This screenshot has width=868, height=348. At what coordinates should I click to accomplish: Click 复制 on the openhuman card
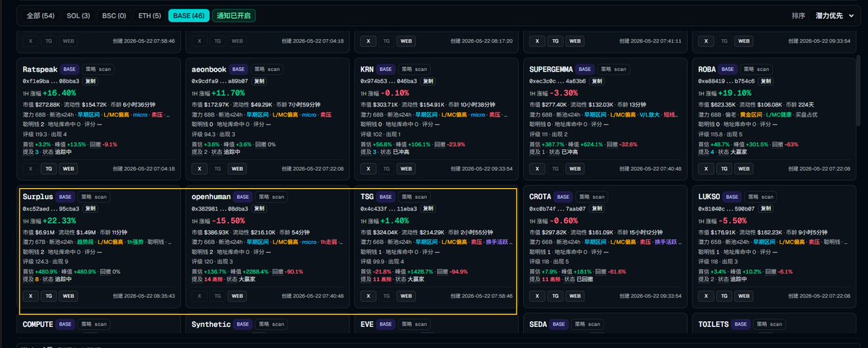tap(260, 208)
